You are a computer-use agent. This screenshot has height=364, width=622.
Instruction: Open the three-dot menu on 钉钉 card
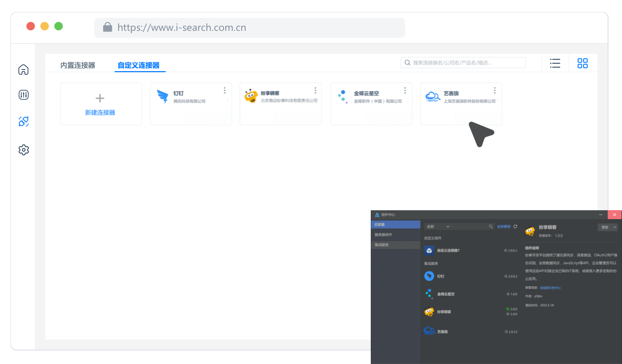point(225,90)
